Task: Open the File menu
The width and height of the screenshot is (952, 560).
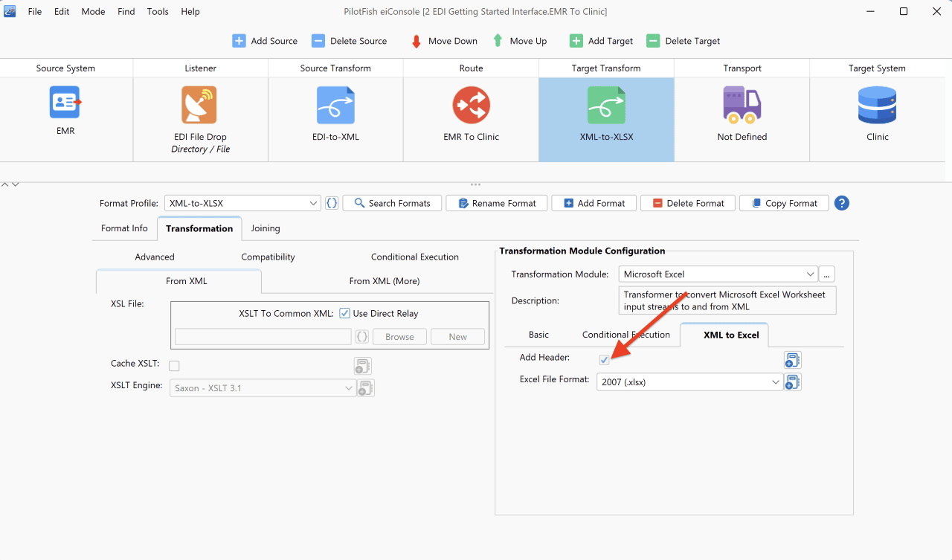Action: (x=35, y=12)
